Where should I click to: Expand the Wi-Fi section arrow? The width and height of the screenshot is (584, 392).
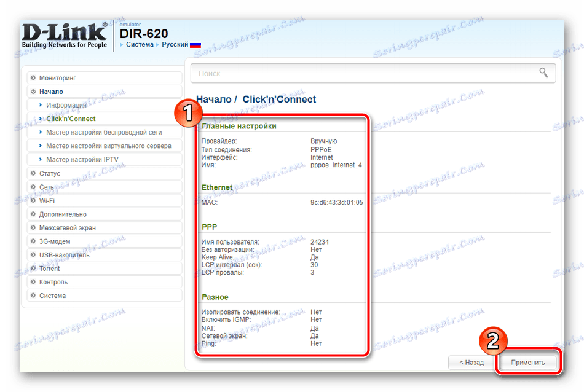tap(33, 200)
